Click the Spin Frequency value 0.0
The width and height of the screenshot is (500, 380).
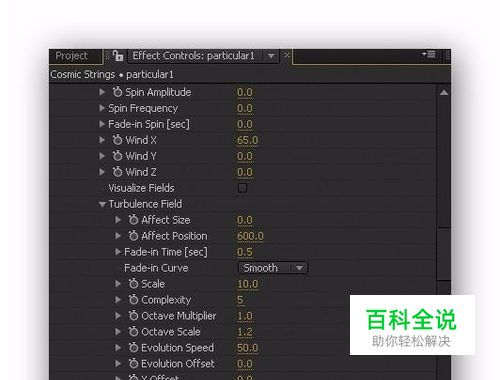tap(245, 108)
